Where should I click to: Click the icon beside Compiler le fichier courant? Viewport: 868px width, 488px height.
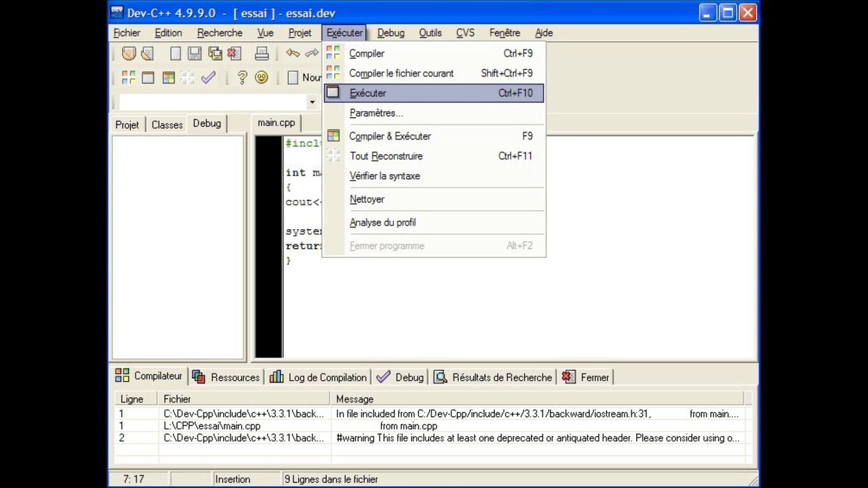333,73
